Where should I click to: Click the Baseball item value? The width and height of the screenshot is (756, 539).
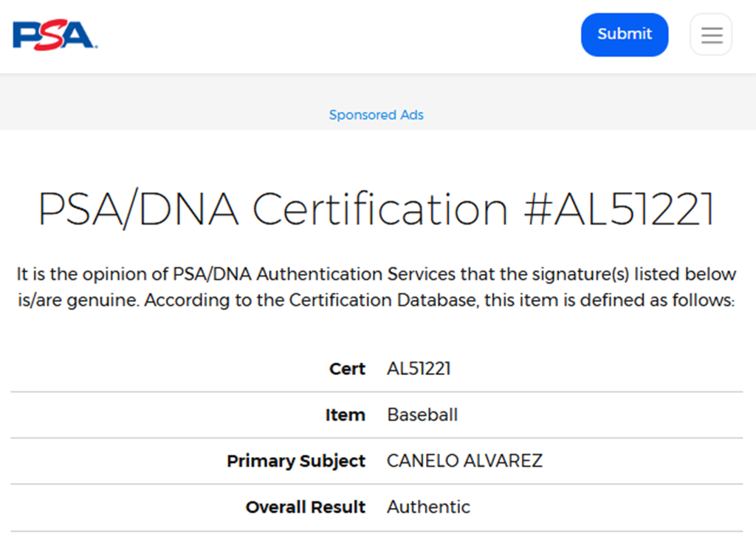point(422,415)
